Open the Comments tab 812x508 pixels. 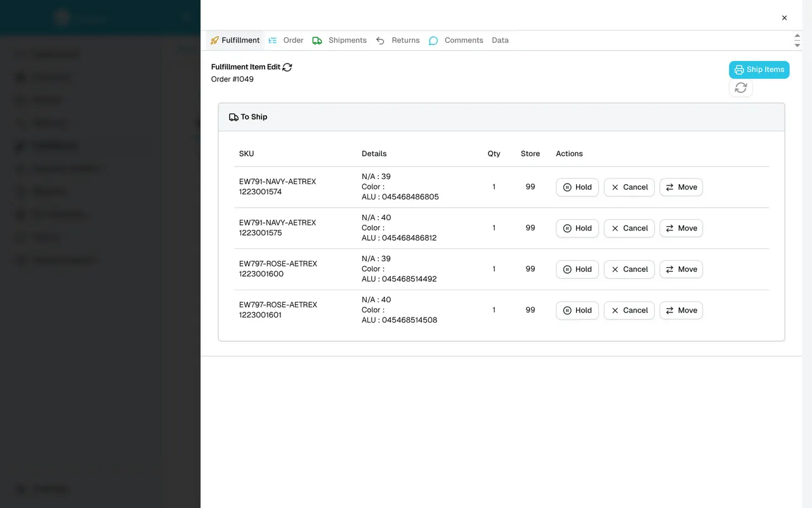pyautogui.click(x=455, y=40)
